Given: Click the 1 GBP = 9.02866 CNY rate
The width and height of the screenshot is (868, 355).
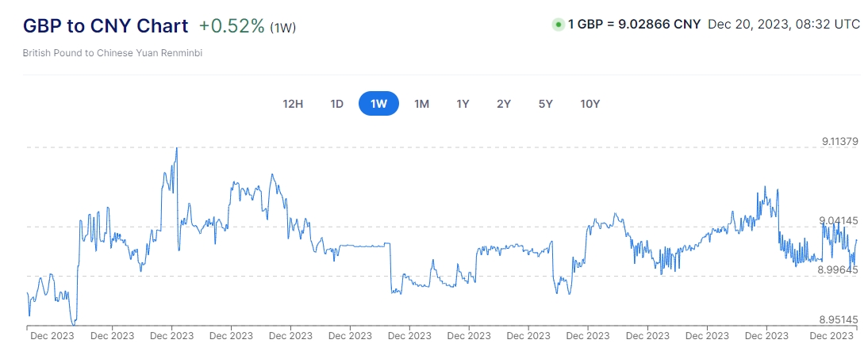Looking at the screenshot, I should pos(634,25).
